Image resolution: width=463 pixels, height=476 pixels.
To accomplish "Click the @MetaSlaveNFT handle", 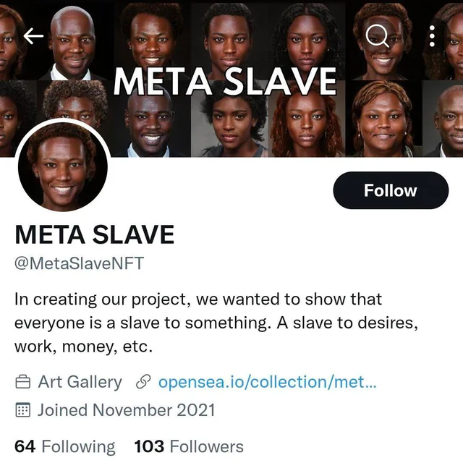I will click(79, 263).
